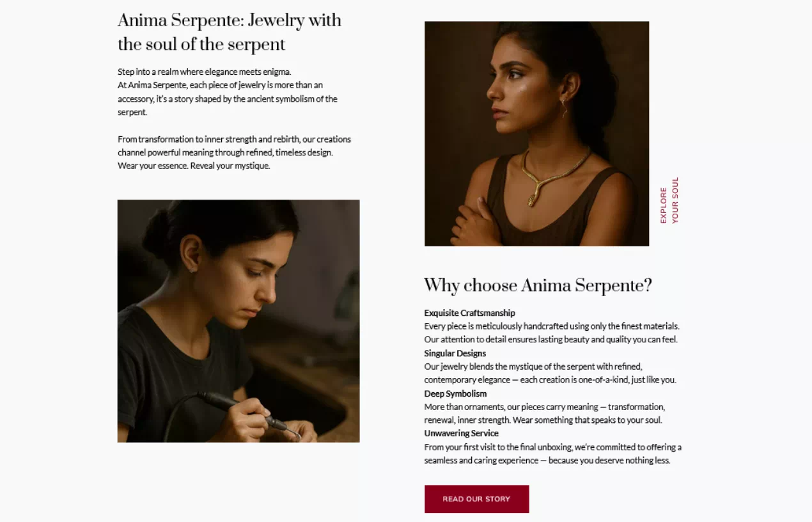This screenshot has width=812, height=522.
Task: Click the Unwavering Service subheading
Action: coord(461,433)
